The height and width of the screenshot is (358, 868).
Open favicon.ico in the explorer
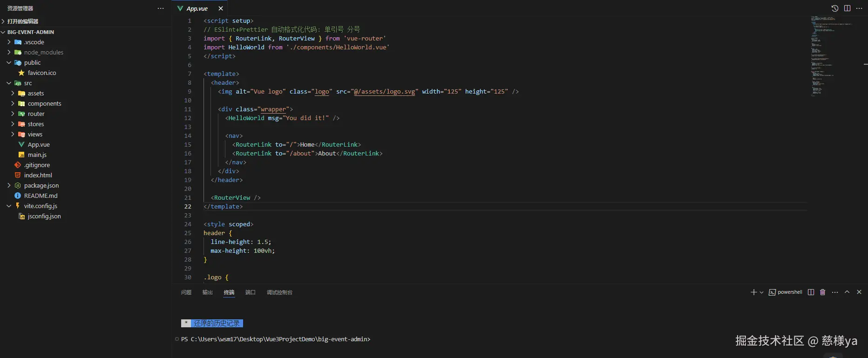(86, 73)
